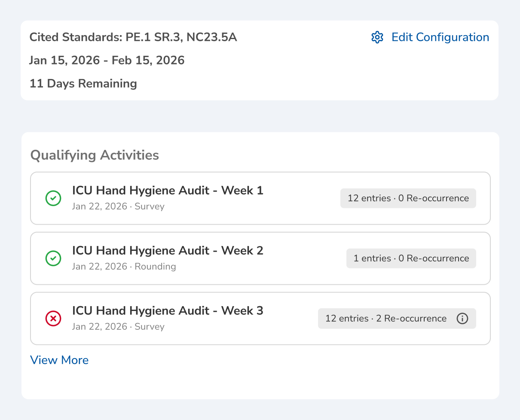Image resolution: width=520 pixels, height=420 pixels.
Task: Click the date range Jan 15 - Feb 15, 2026
Action: pyautogui.click(x=107, y=60)
